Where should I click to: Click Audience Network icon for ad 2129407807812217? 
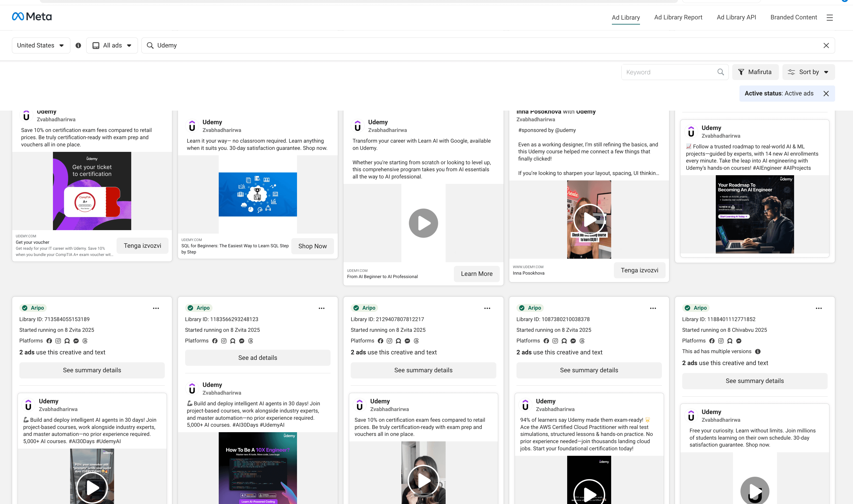tap(399, 341)
